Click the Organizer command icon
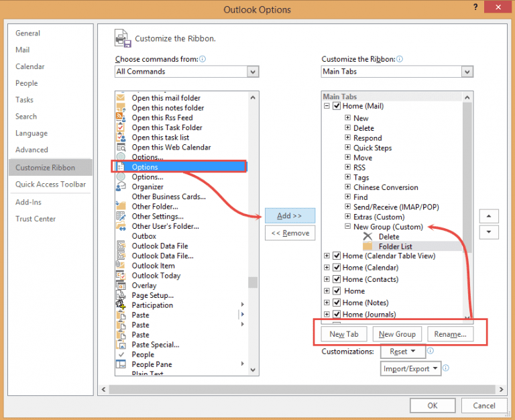The image size is (515, 420). (121, 187)
